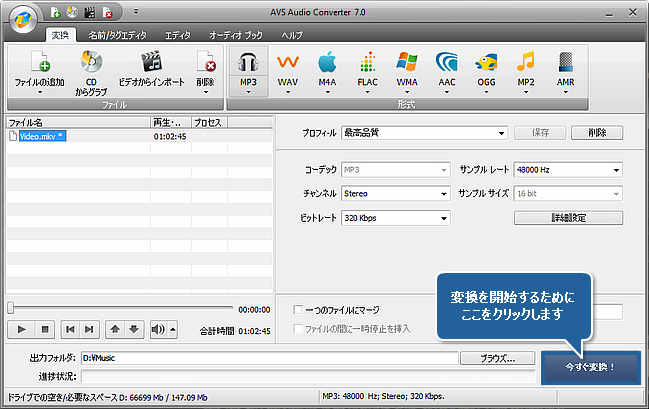Screen dimensions: 649x409
Task: Click the 保存 profile button
Action: (x=540, y=133)
